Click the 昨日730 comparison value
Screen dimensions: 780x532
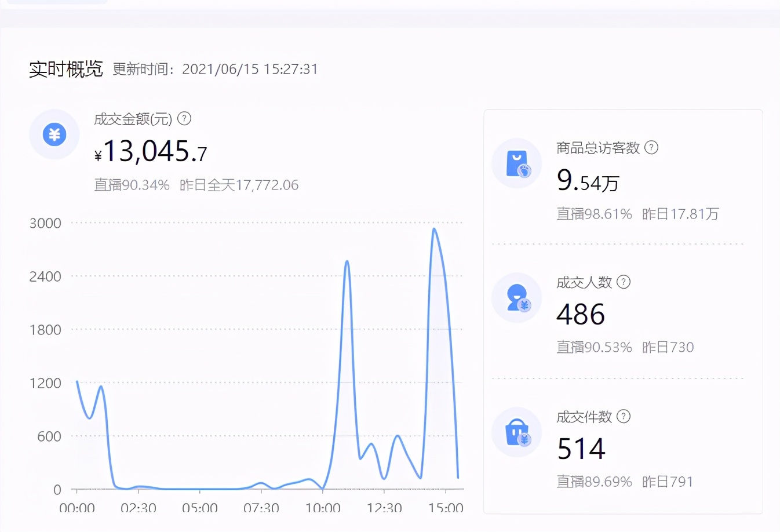pos(668,347)
